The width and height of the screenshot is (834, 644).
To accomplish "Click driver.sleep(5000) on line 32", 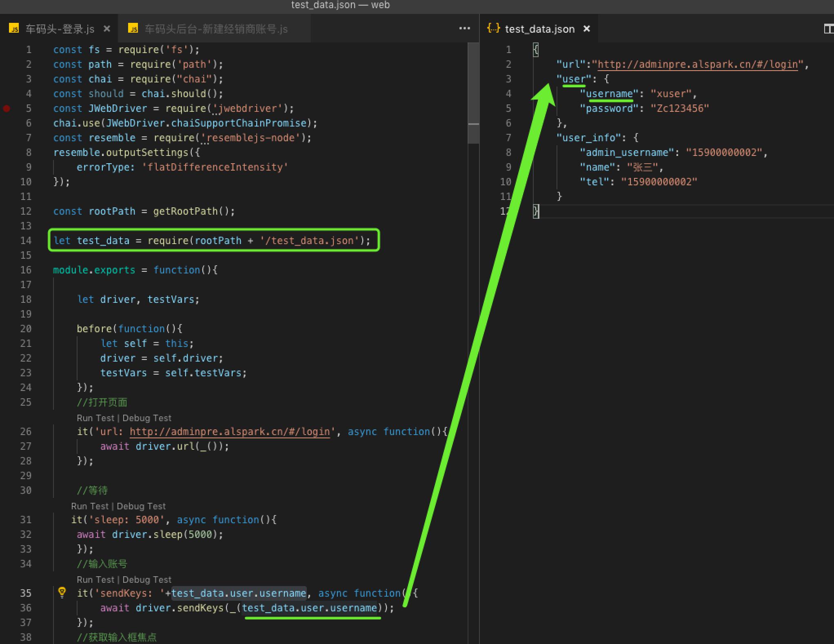I will pos(165,534).
